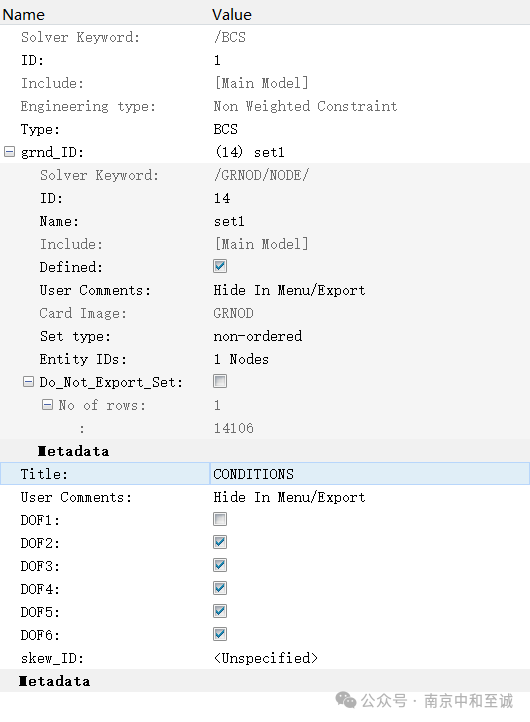Collapse the No of rows entry
This screenshot has height=722, width=530.
click(47, 405)
